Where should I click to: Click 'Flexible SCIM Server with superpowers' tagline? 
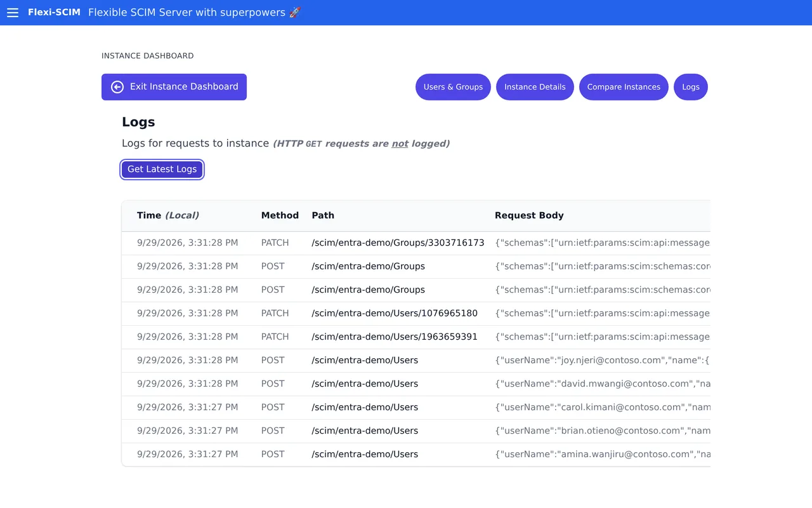point(194,12)
